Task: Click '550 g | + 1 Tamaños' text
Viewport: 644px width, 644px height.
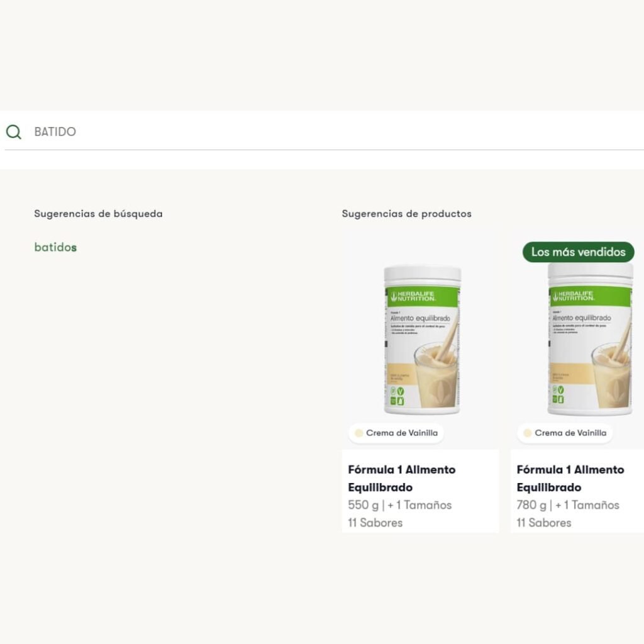Action: pos(399,505)
